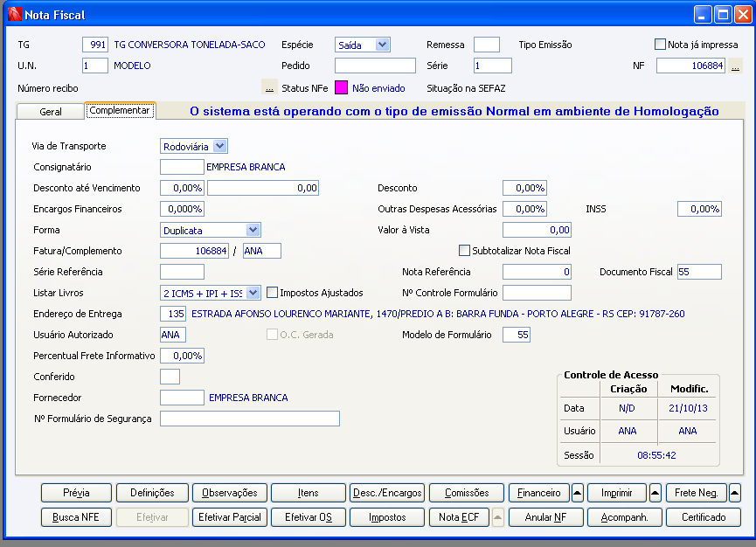Select the Complementar tab
The height and width of the screenshot is (547, 756).
tap(120, 110)
